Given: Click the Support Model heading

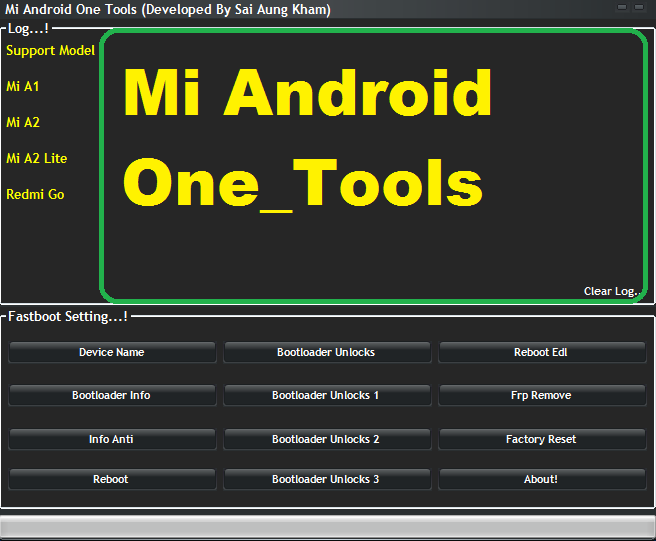Looking at the screenshot, I should (50, 51).
